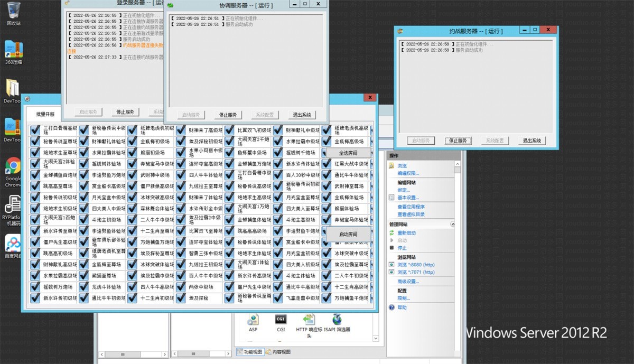Image resolution: width=634 pixels, height=364 pixels.
Task: Click the 全选房间 button
Action: (348, 153)
